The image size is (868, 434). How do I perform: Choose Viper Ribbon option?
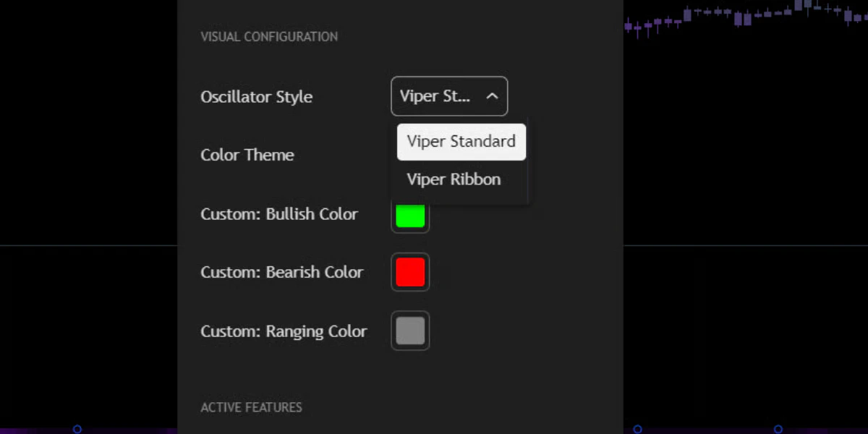461,179
